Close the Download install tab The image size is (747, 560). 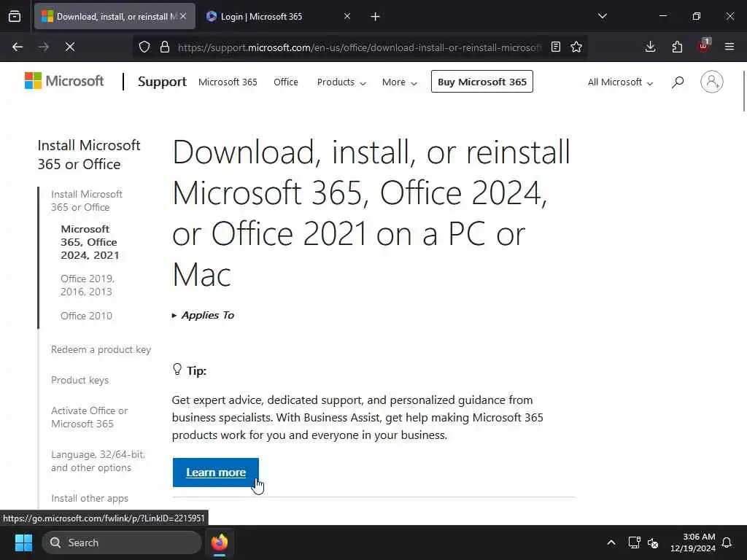(183, 16)
